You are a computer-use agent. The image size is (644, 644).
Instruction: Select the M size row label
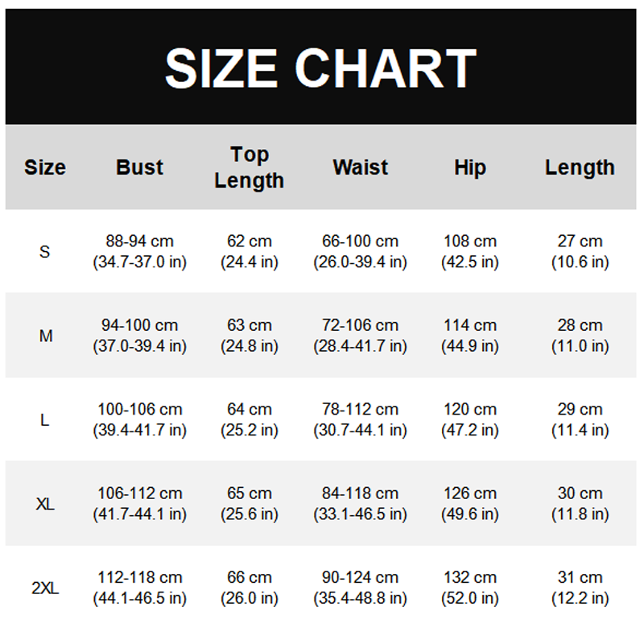(46, 336)
